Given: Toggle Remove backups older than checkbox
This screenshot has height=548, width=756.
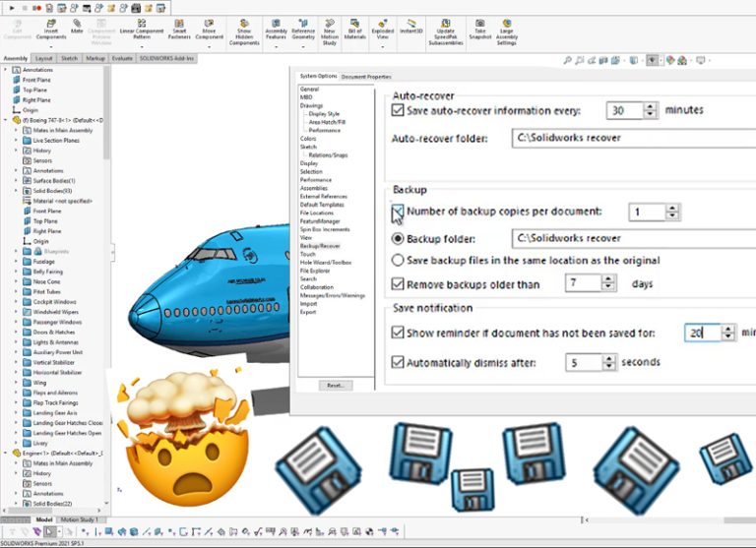Looking at the screenshot, I should (398, 284).
